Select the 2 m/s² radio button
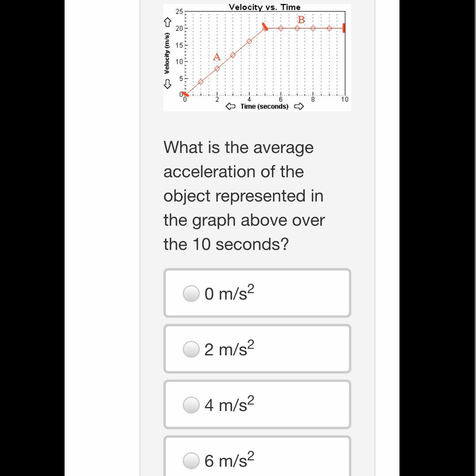Image resolution: width=476 pixels, height=476 pixels. click(x=191, y=349)
